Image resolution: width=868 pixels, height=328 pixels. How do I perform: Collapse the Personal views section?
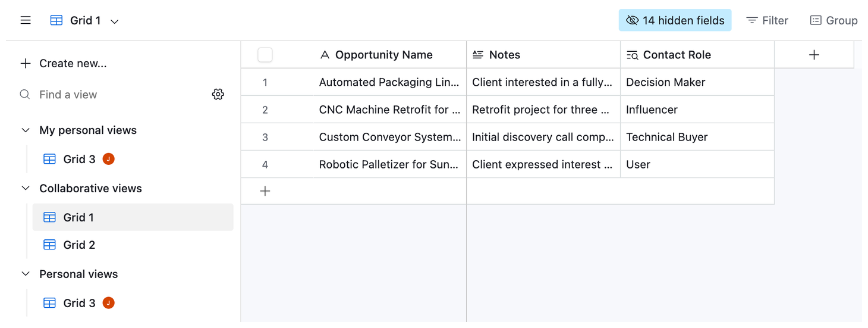point(26,274)
